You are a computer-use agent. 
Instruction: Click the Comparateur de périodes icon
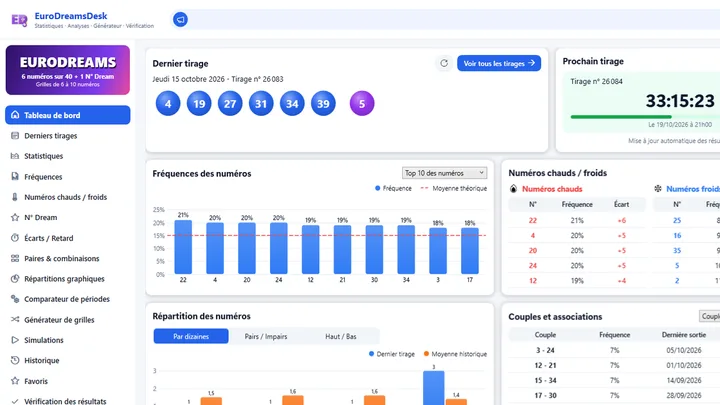[x=15, y=299]
